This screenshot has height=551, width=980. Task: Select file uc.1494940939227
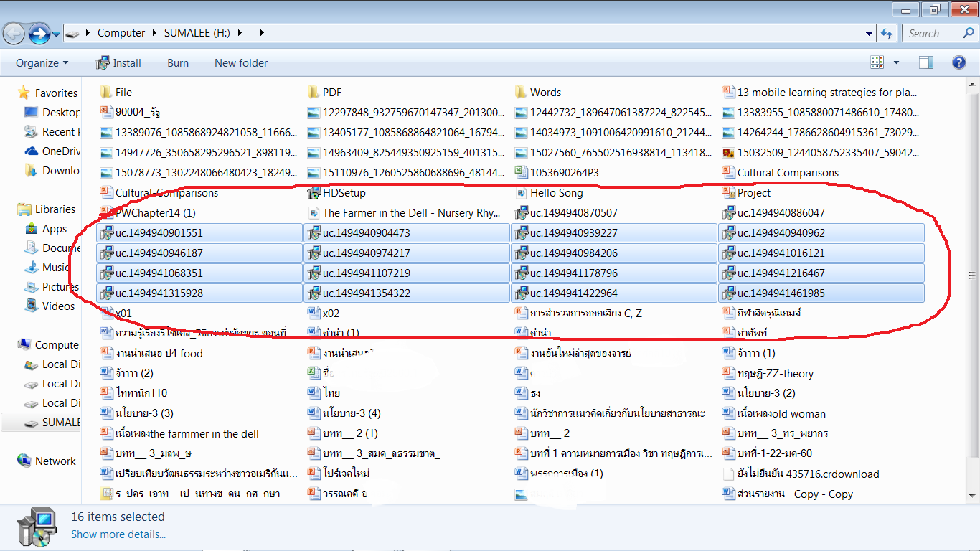[x=614, y=233]
